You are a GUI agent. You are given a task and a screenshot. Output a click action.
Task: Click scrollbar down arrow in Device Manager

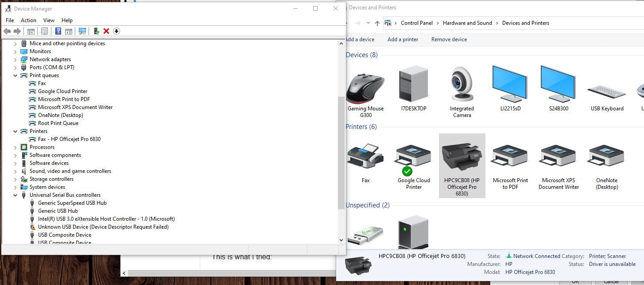pos(341,240)
